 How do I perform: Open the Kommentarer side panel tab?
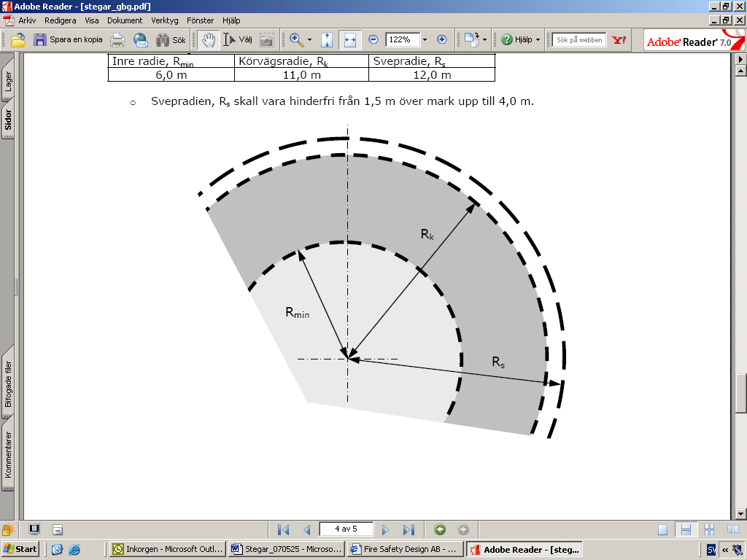(7, 454)
